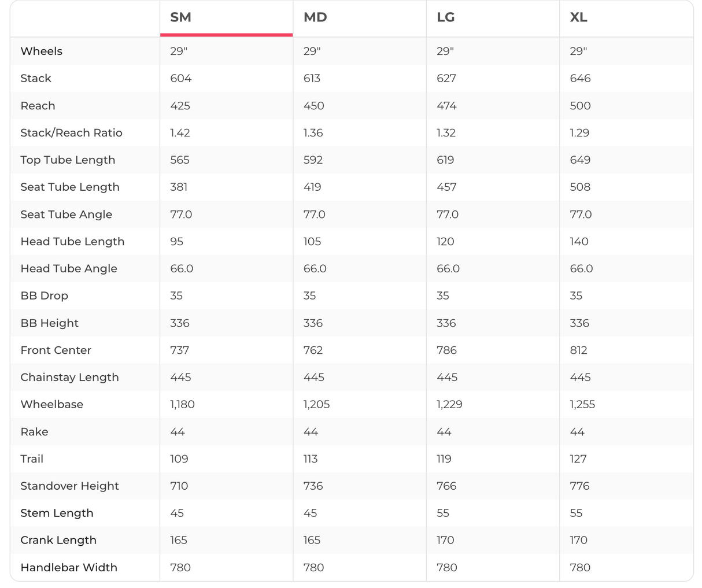Switch to the XL size tab
The height and width of the screenshot is (588, 702).
pos(578,17)
